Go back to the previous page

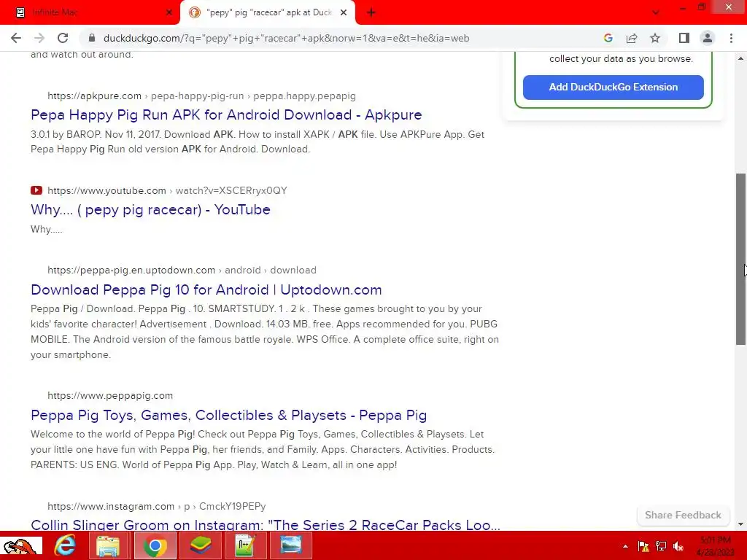coord(16,38)
